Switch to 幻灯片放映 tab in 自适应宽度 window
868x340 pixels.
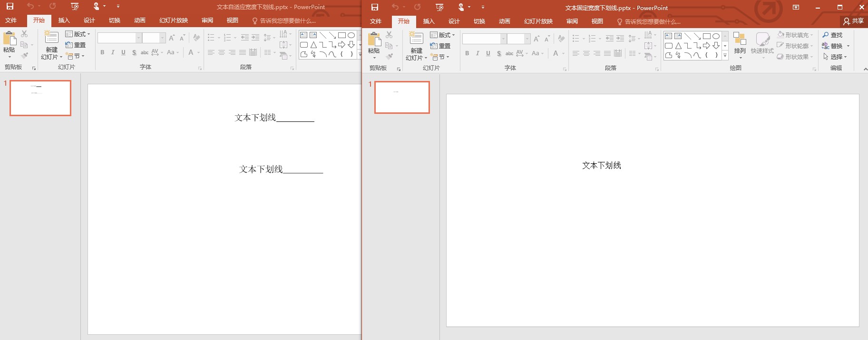pos(174,20)
